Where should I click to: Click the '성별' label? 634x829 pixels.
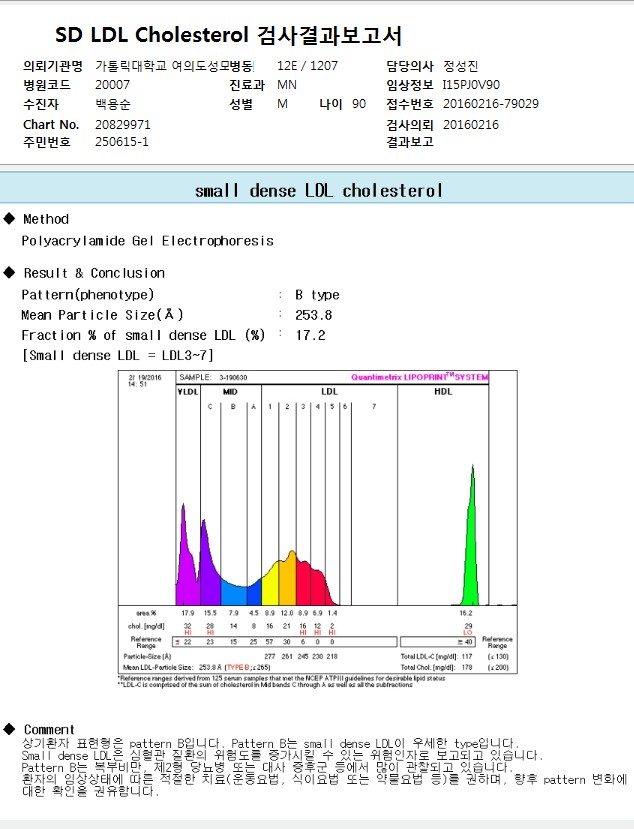(241, 104)
